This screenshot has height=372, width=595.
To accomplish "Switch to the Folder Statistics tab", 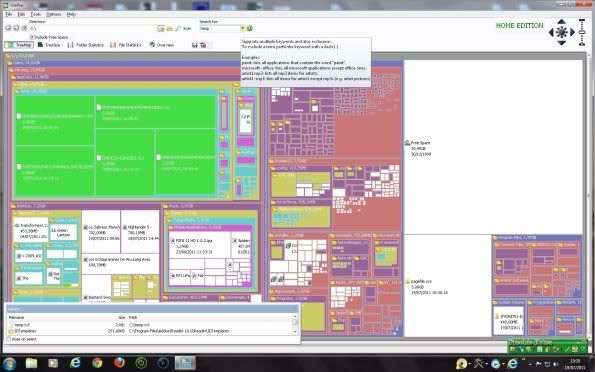I will 85,45.
